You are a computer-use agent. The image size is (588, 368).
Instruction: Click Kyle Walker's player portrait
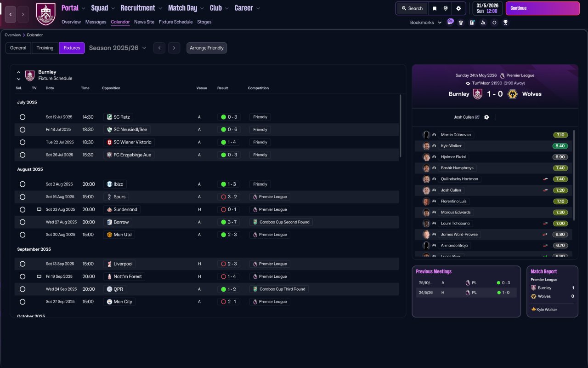pyautogui.click(x=426, y=146)
